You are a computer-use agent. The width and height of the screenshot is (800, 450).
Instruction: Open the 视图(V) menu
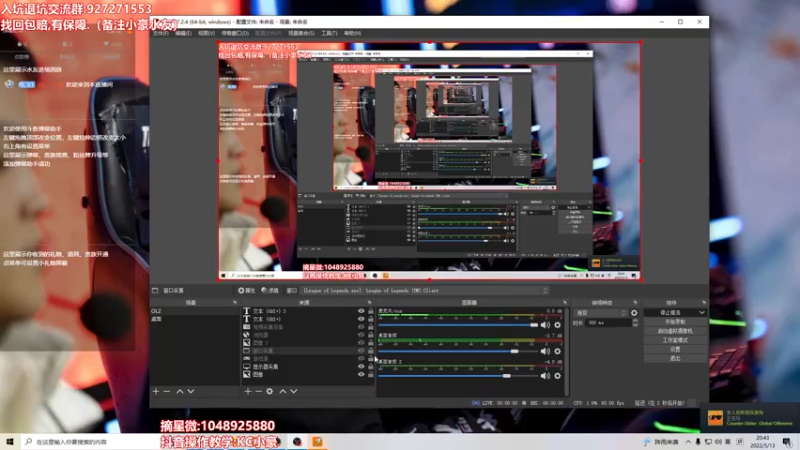pyautogui.click(x=206, y=33)
